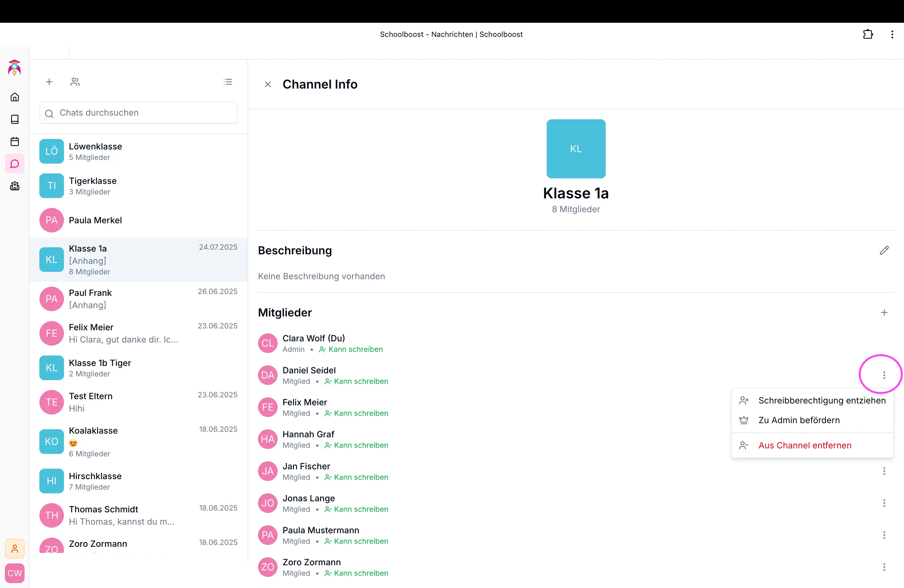Open the home icon in sidebar
The image size is (904, 588).
[15, 97]
